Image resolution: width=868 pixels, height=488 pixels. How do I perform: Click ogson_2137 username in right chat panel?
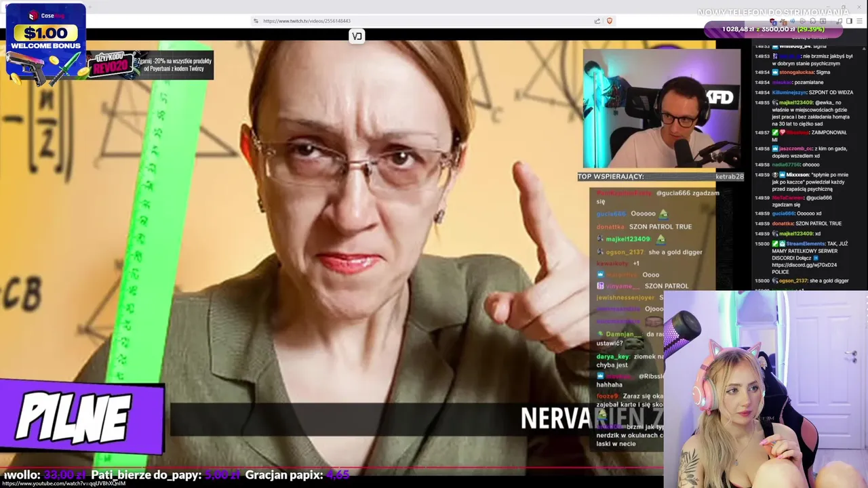tap(794, 281)
